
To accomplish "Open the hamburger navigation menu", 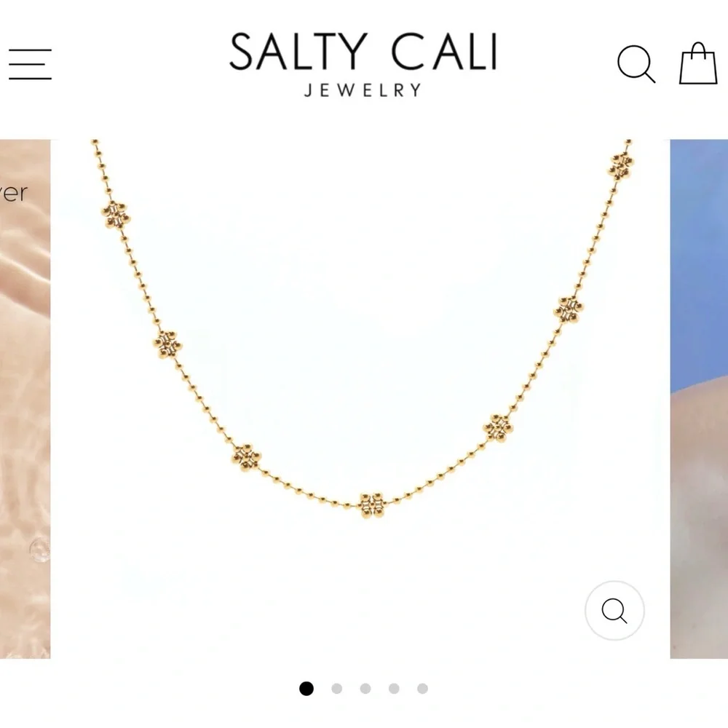I will 30,64.
